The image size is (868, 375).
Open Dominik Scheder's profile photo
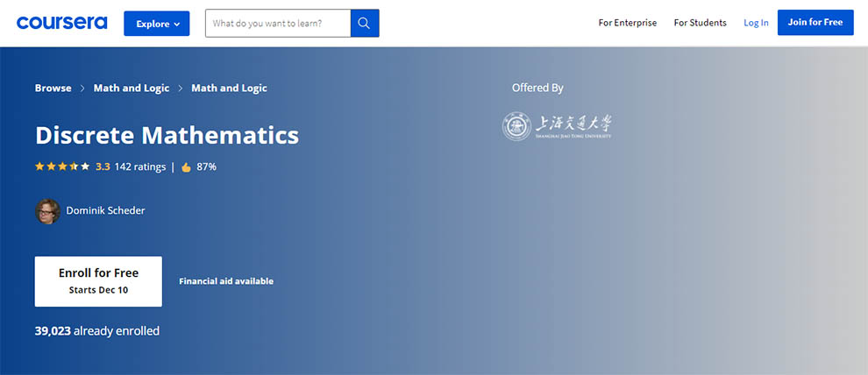tap(47, 211)
